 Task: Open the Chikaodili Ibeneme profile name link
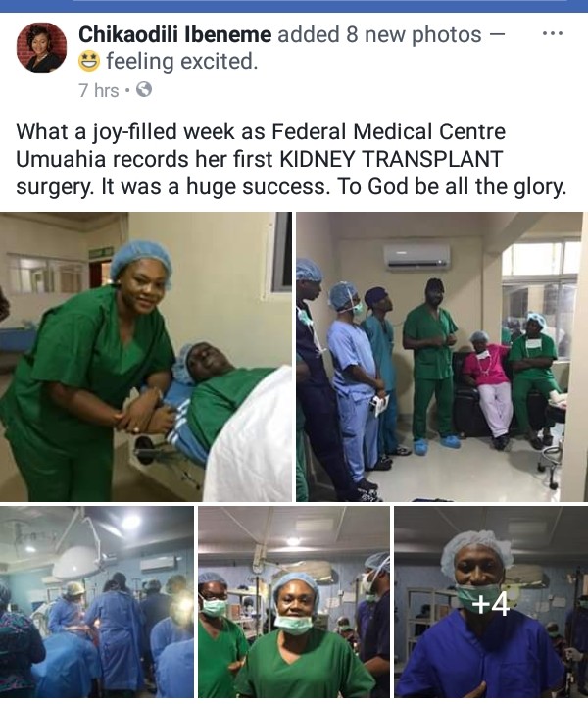click(175, 34)
